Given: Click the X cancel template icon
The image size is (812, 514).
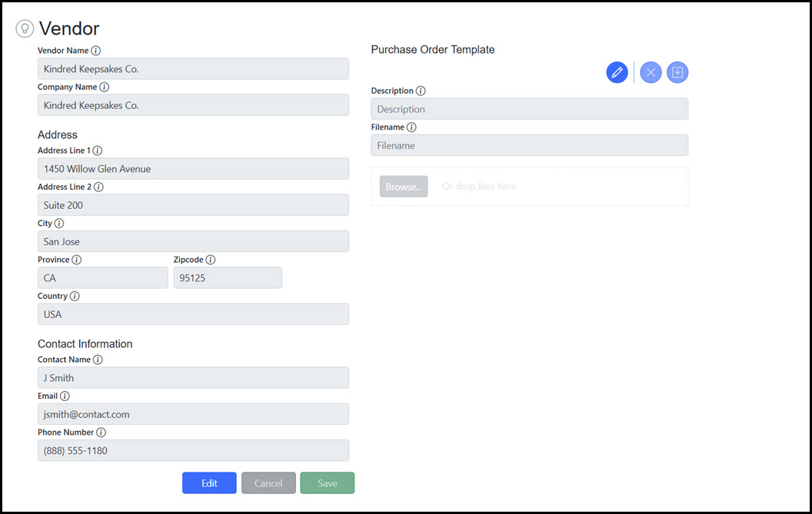Looking at the screenshot, I should pyautogui.click(x=651, y=72).
